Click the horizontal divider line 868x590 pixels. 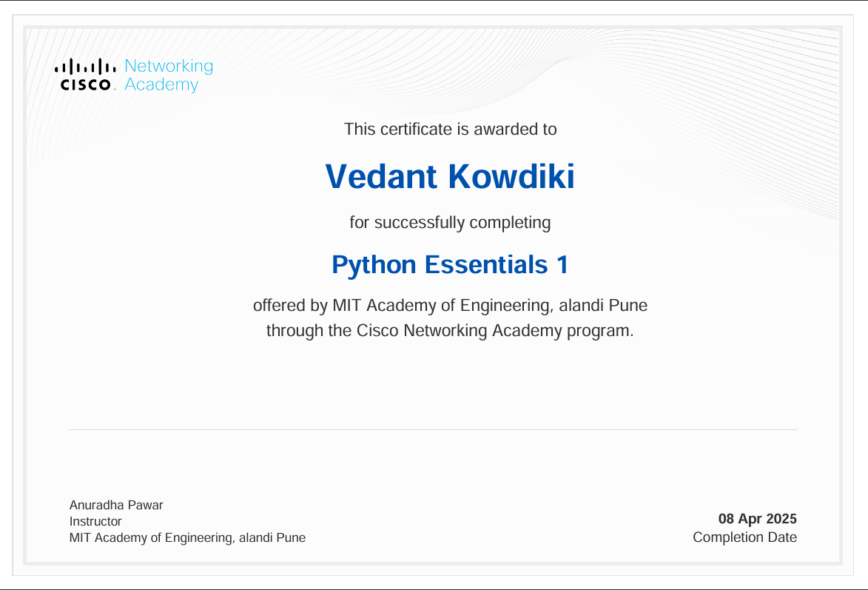pos(433,429)
